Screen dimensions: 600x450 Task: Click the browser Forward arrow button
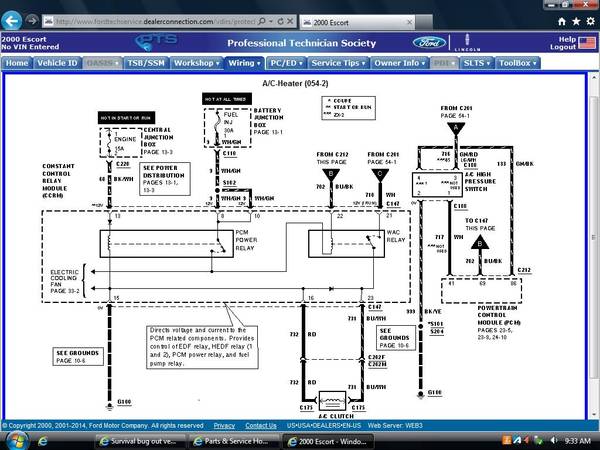tap(32, 21)
